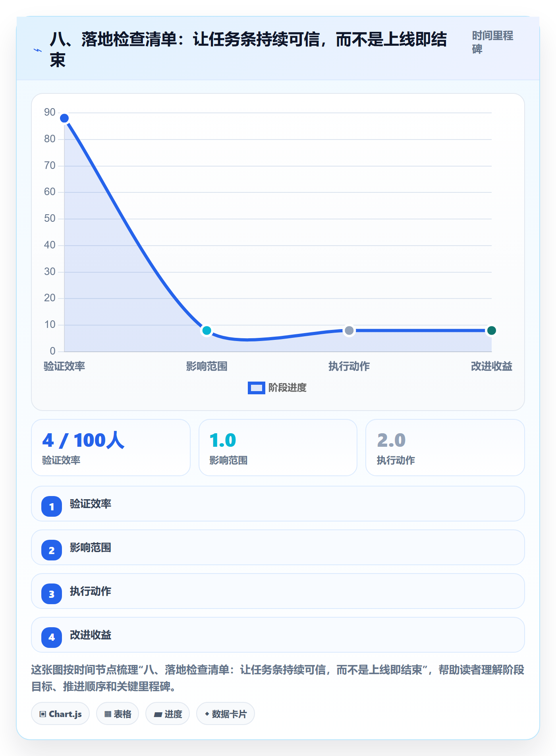Select list row 4 title 改进收益
556x756 pixels.
coord(91,635)
